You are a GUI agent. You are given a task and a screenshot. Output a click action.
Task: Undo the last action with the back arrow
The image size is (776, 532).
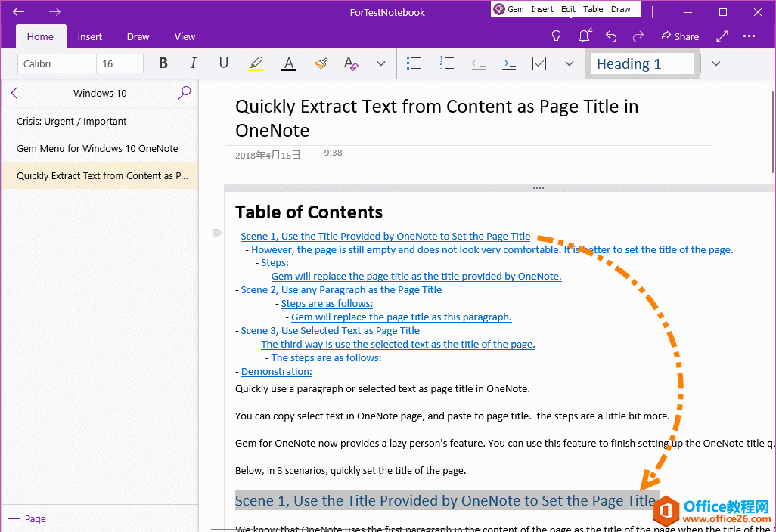point(610,36)
